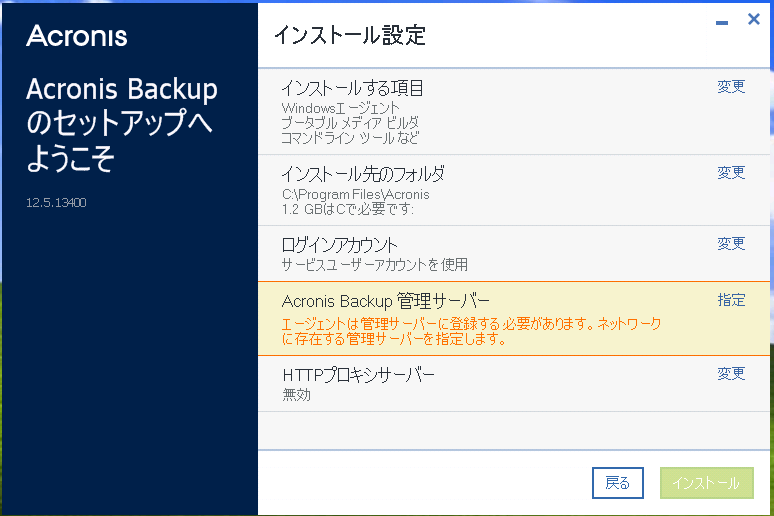774x516 pixels.
Task: Close the Acronis installer window
Action: (754, 19)
